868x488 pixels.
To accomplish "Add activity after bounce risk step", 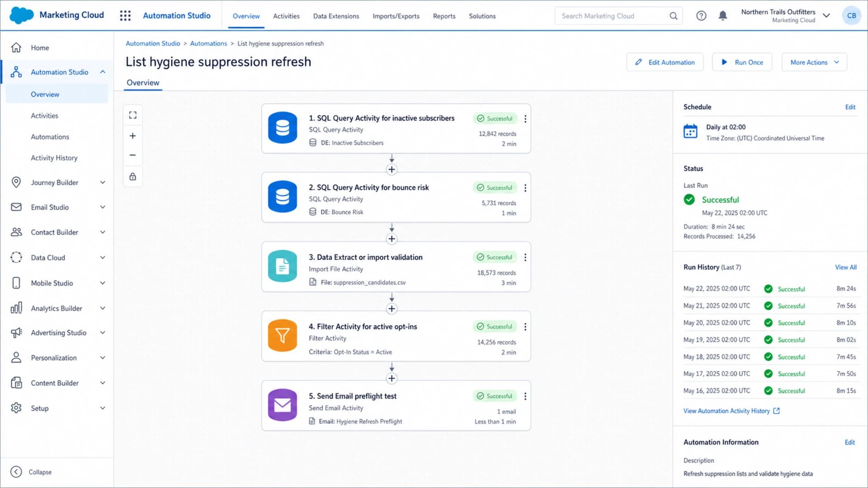I will 392,239.
